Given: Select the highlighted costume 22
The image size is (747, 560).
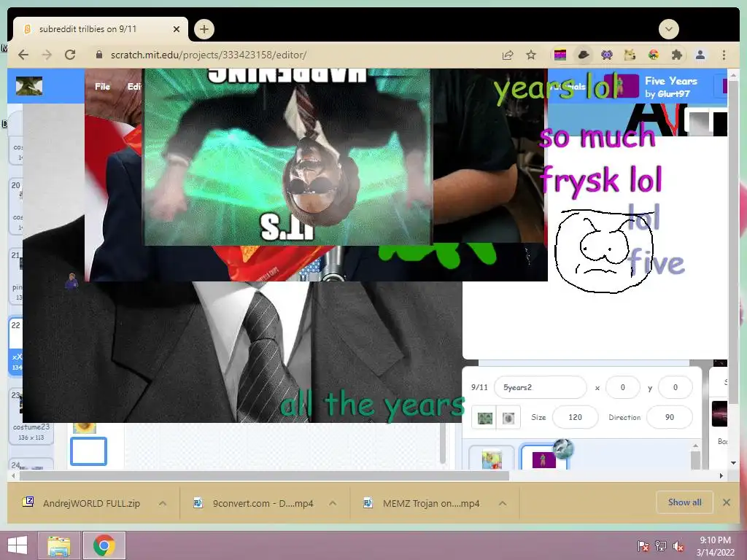Looking at the screenshot, I should 16,346.
